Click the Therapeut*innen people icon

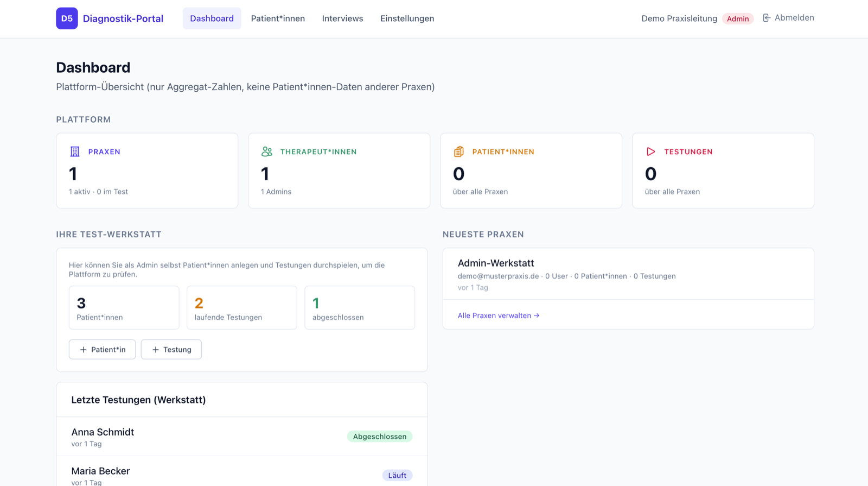tap(267, 152)
